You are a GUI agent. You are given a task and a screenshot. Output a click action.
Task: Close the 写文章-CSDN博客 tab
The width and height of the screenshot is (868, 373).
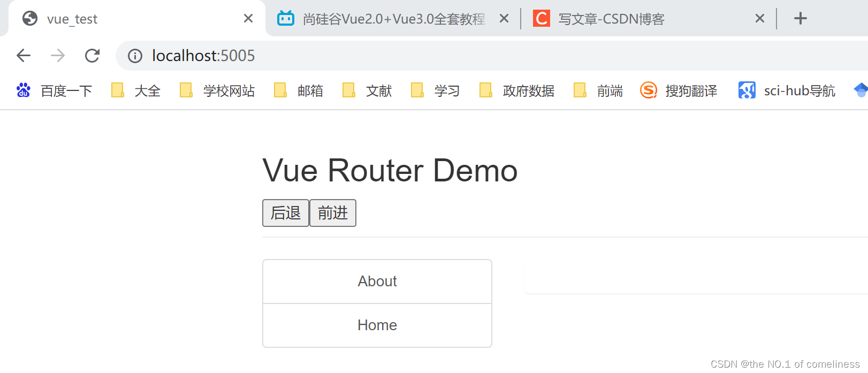click(759, 19)
